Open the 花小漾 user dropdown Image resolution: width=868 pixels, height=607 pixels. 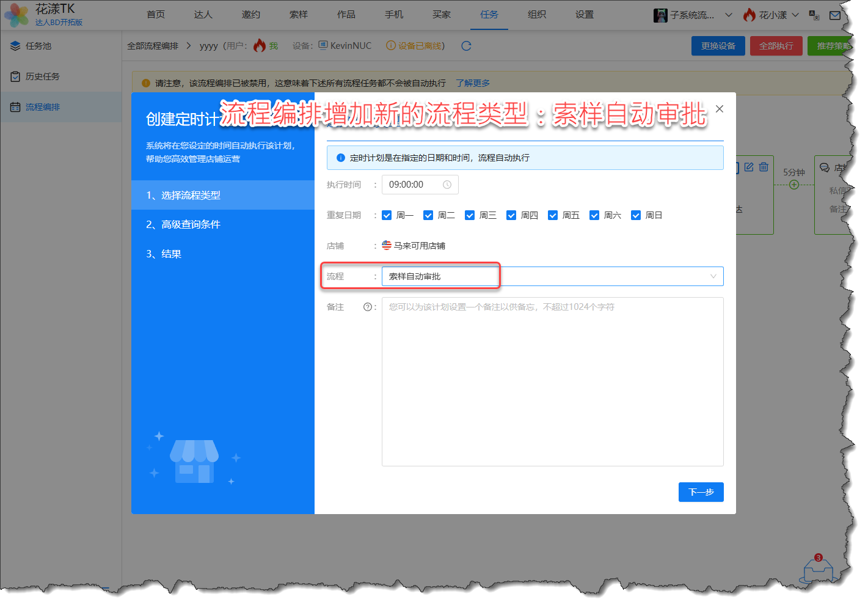(x=772, y=15)
